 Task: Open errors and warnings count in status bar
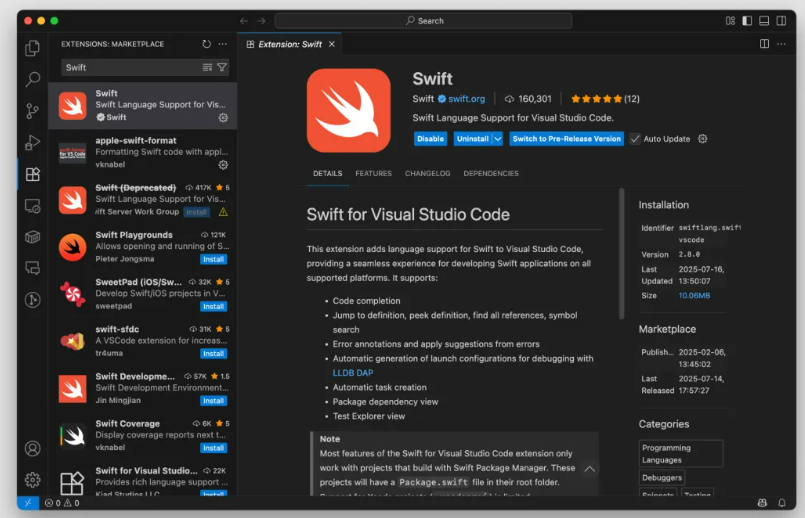point(62,503)
